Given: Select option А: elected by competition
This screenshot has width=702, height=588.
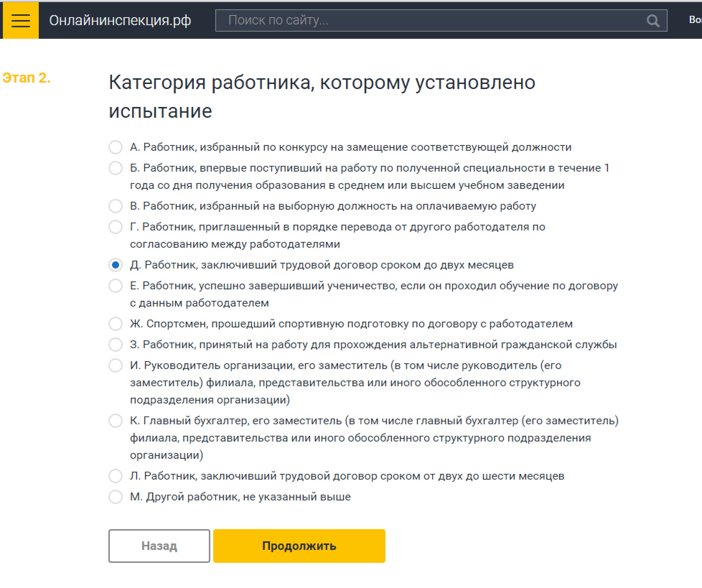Looking at the screenshot, I should tap(116, 147).
